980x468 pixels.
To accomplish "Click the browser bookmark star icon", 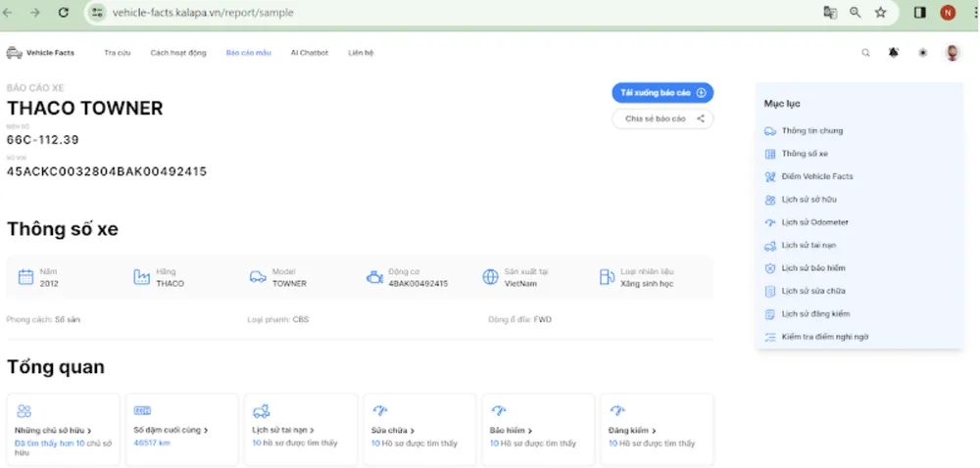I will 880,13.
